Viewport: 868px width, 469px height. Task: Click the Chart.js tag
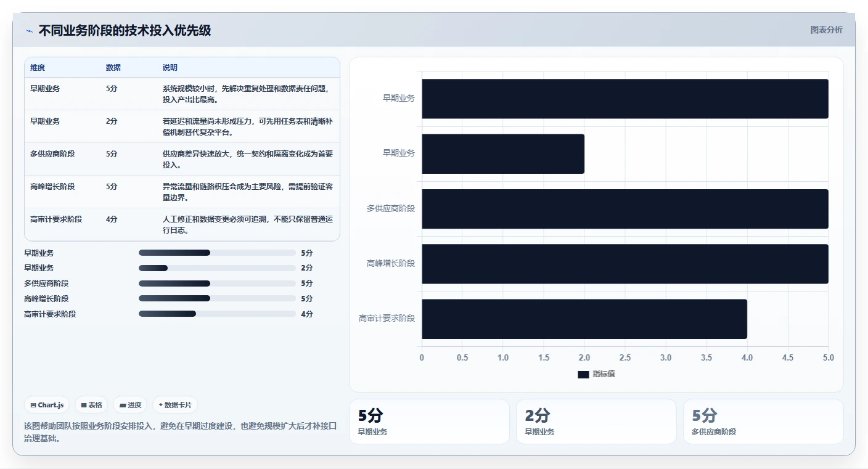[47, 405]
